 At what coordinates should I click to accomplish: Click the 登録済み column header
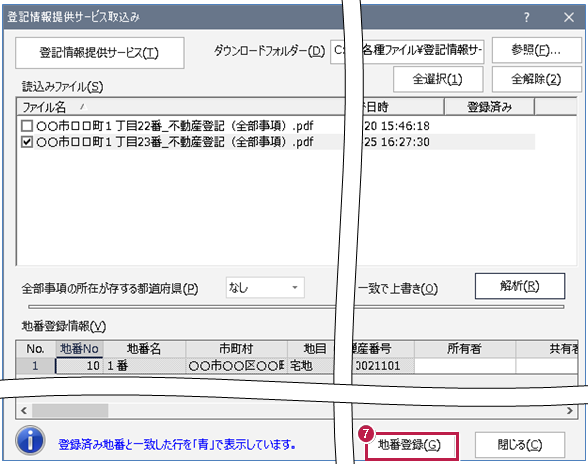pyautogui.click(x=489, y=107)
